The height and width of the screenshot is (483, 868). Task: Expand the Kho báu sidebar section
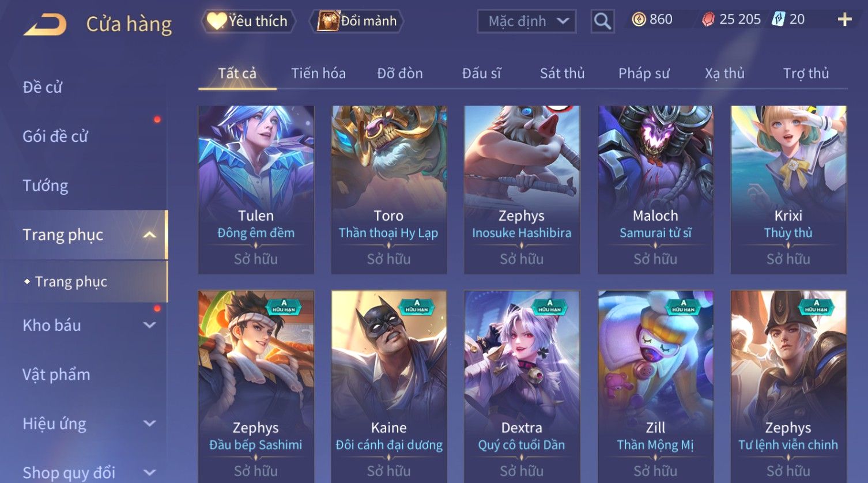[149, 325]
